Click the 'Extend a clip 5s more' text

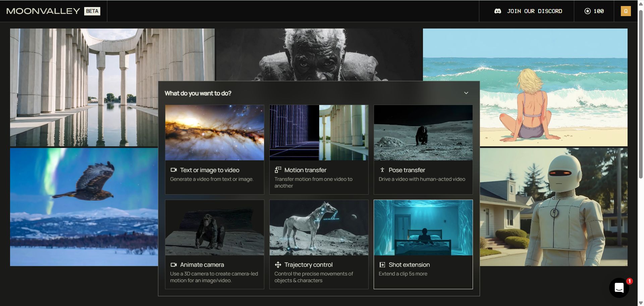point(403,274)
